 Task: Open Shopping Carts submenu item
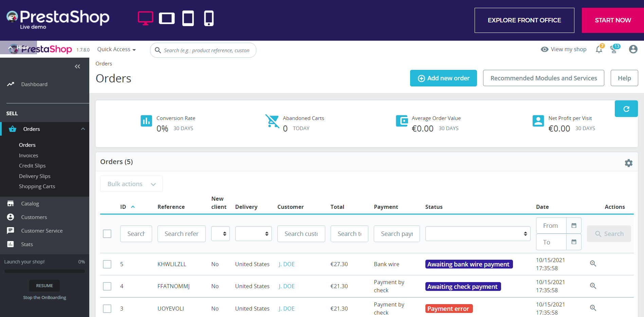point(37,186)
